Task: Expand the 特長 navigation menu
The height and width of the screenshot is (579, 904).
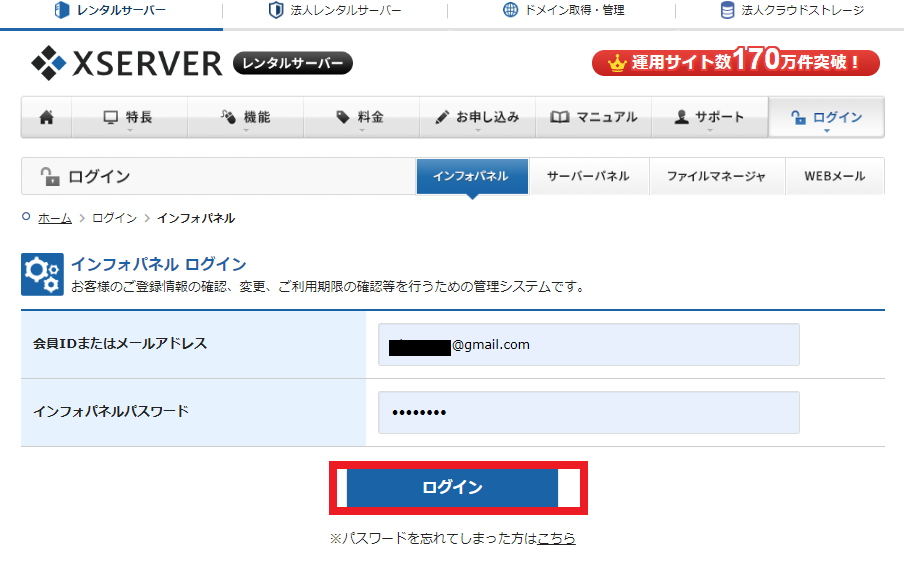Action: (129, 118)
